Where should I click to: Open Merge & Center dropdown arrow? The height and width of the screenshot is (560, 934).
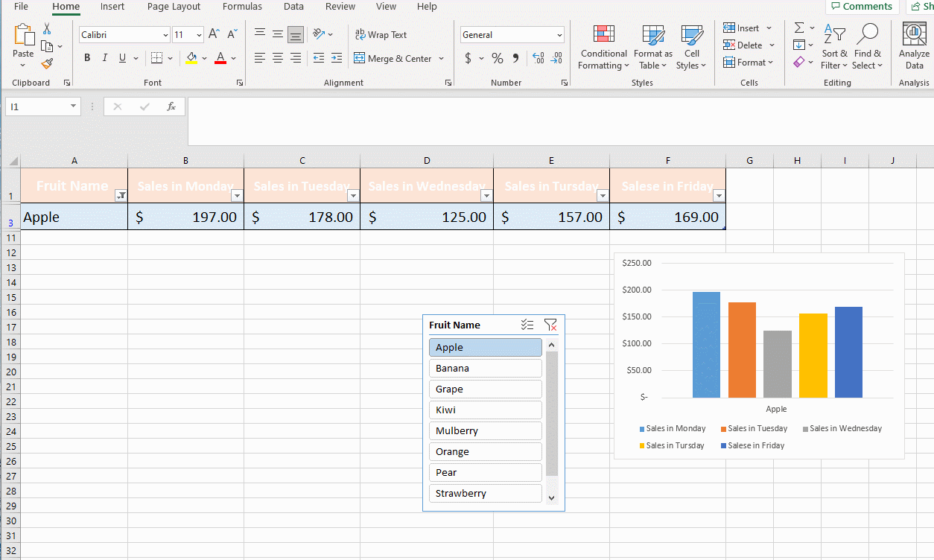coord(441,58)
